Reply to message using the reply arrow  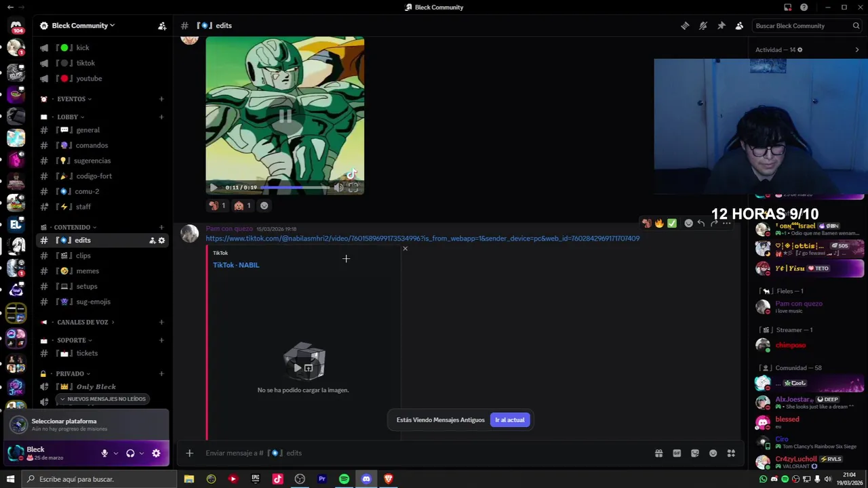(x=701, y=223)
